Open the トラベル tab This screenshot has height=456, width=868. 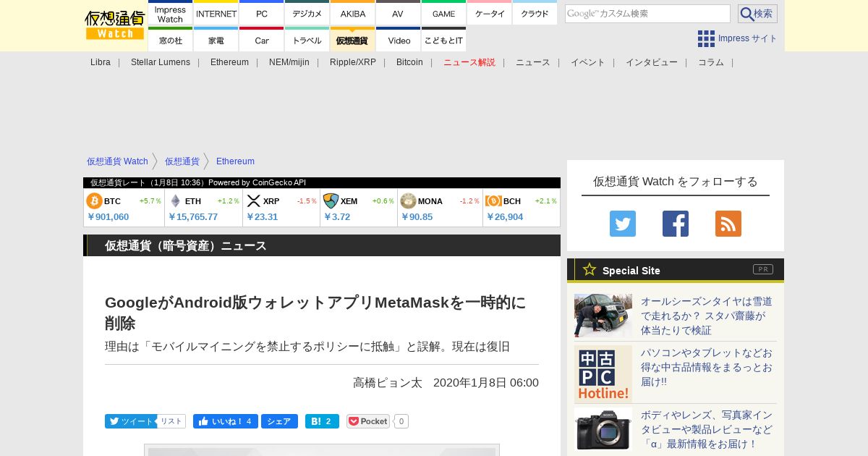coord(307,40)
